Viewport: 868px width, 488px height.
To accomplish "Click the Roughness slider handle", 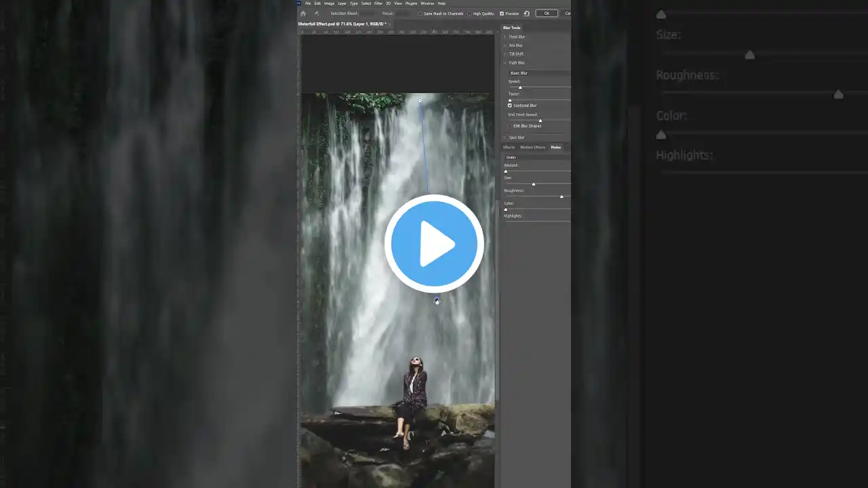I will click(x=561, y=197).
